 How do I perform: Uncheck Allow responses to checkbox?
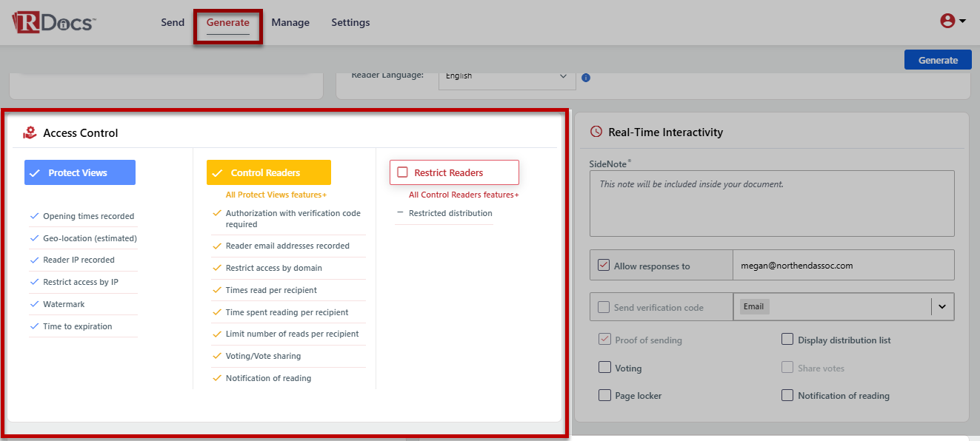(604, 266)
